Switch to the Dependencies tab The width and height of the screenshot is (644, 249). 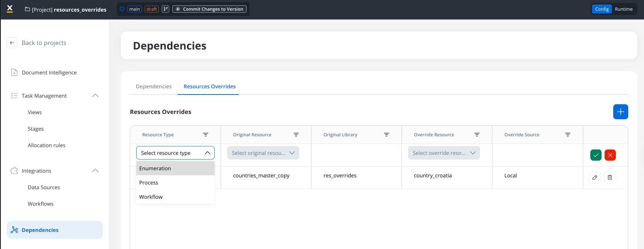[x=153, y=87]
